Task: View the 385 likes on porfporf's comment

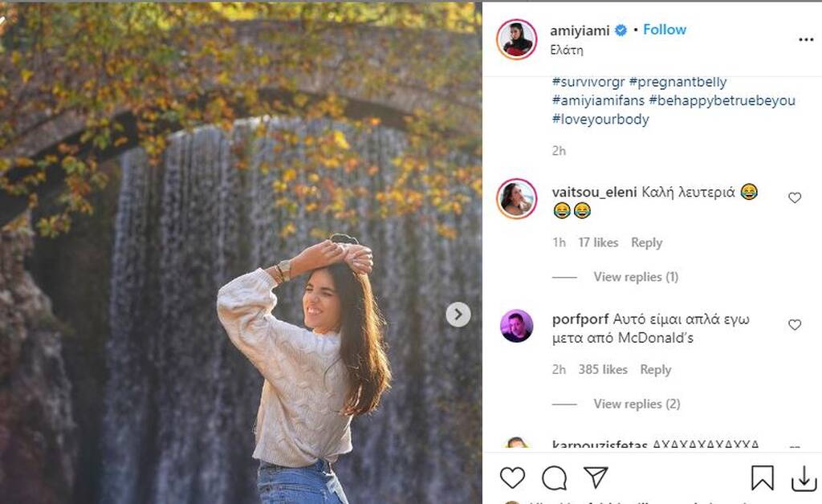Action: click(603, 369)
